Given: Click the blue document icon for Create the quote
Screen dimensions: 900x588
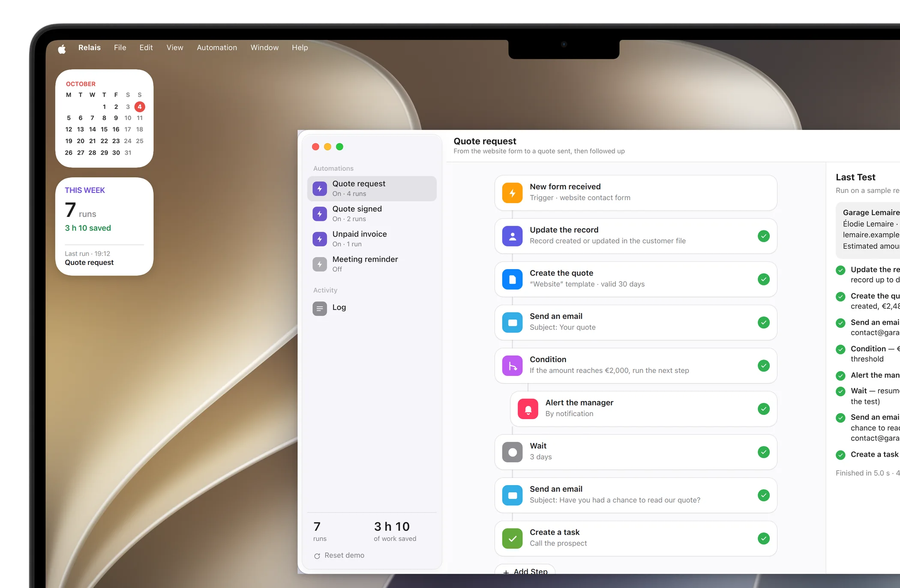Looking at the screenshot, I should [512, 279].
